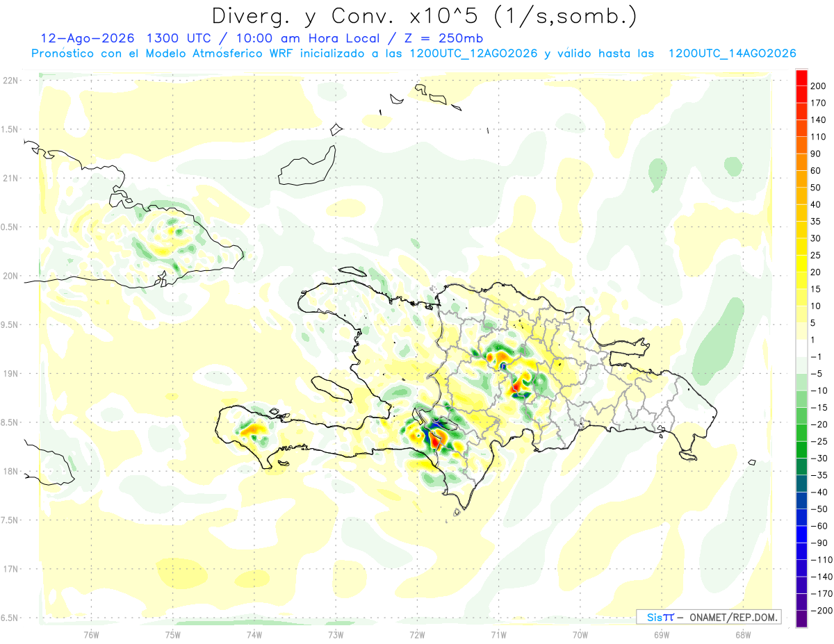
Task: Click the '35' positive colorbar value
Action: pos(816,221)
